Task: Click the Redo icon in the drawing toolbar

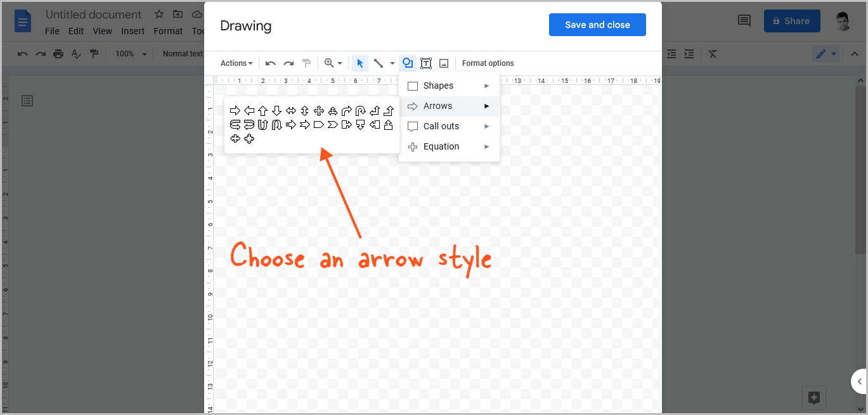Action: [x=288, y=63]
